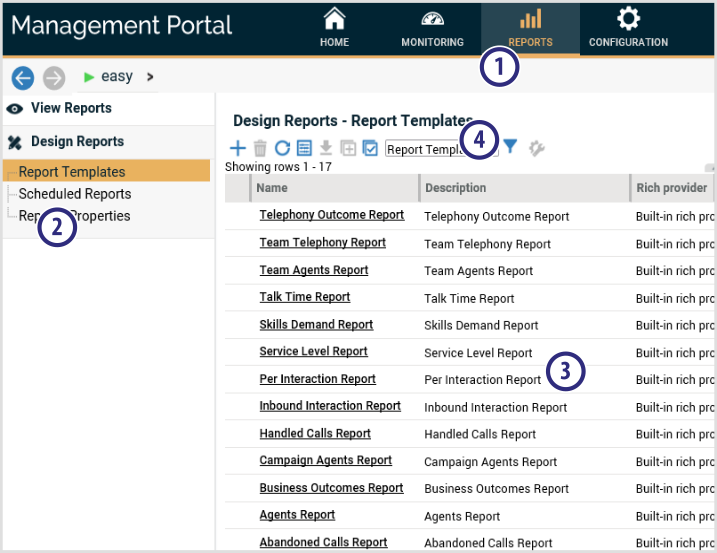Open the Home section

pos(334,28)
